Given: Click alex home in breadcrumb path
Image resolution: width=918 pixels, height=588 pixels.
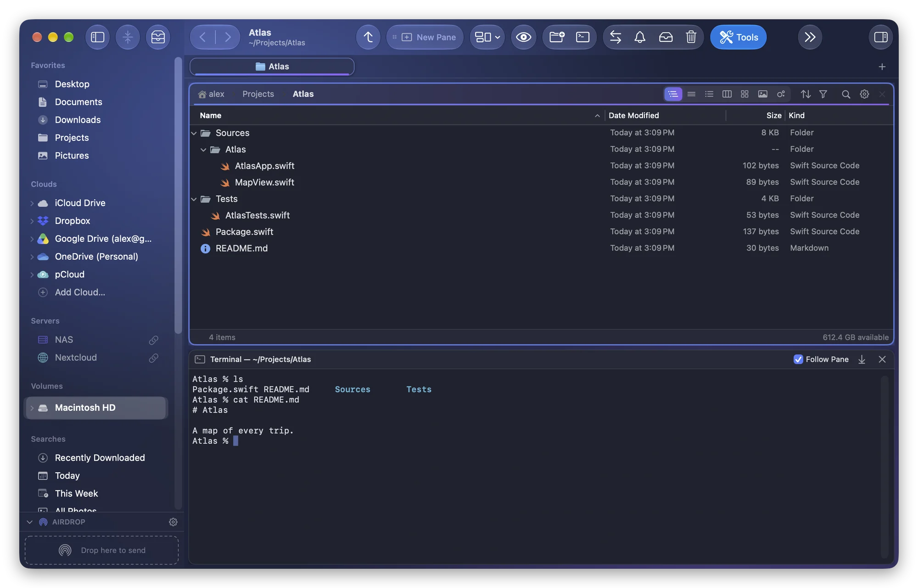Looking at the screenshot, I should pos(211,94).
